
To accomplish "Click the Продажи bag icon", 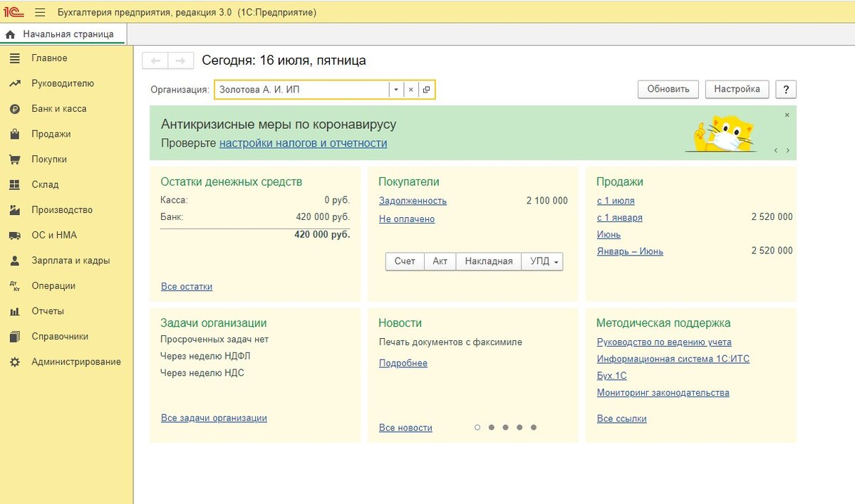I will point(15,134).
